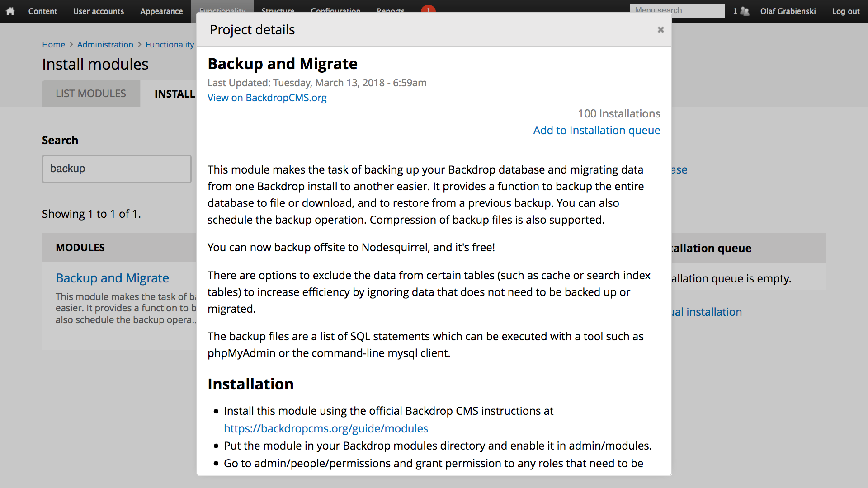The height and width of the screenshot is (488, 868).
Task: Go to Administration breadcrumb link
Action: 105,44
